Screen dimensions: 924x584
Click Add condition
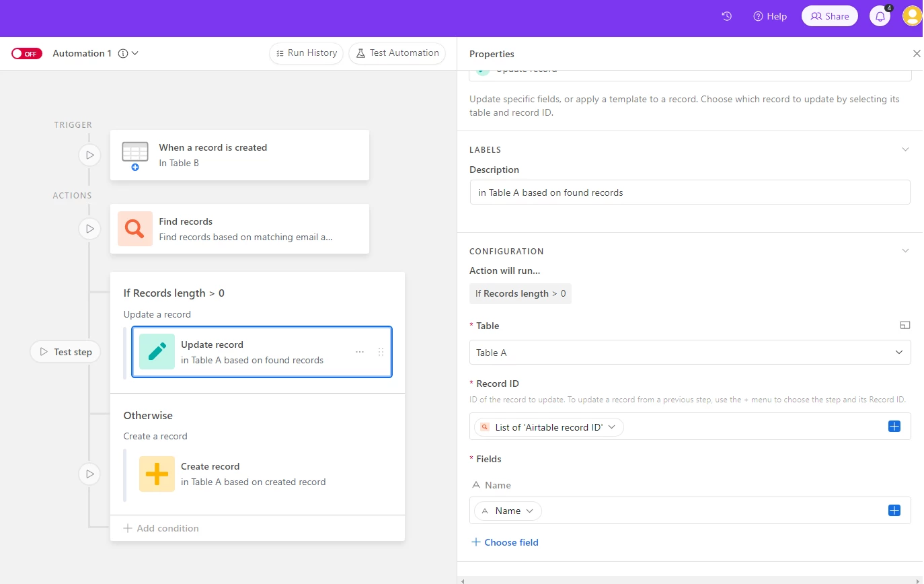(x=161, y=528)
